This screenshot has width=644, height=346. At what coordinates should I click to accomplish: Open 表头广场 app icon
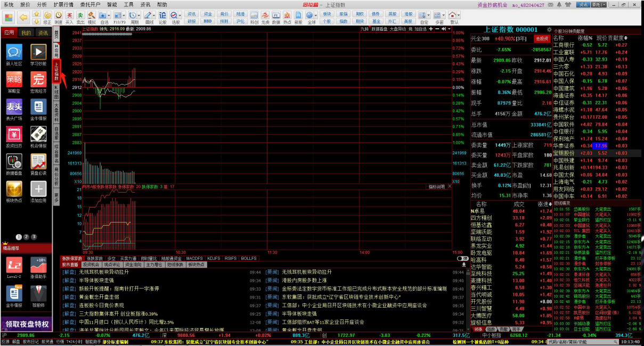[14, 110]
